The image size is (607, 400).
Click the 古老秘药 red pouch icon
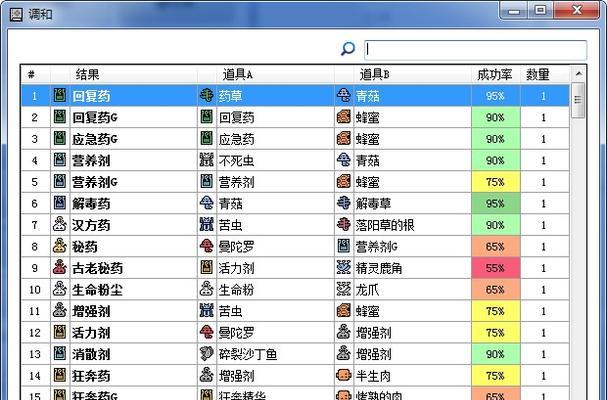pyautogui.click(x=60, y=268)
